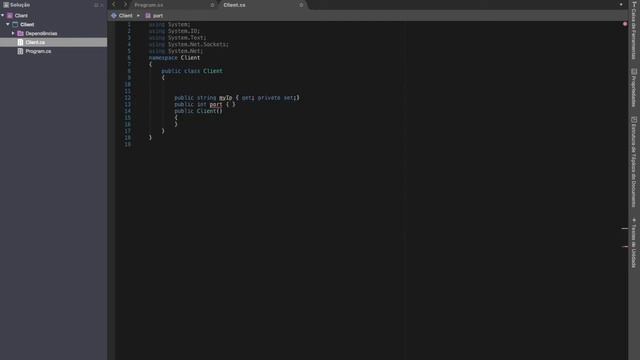Click the 'myIp' property name in code

point(225,98)
